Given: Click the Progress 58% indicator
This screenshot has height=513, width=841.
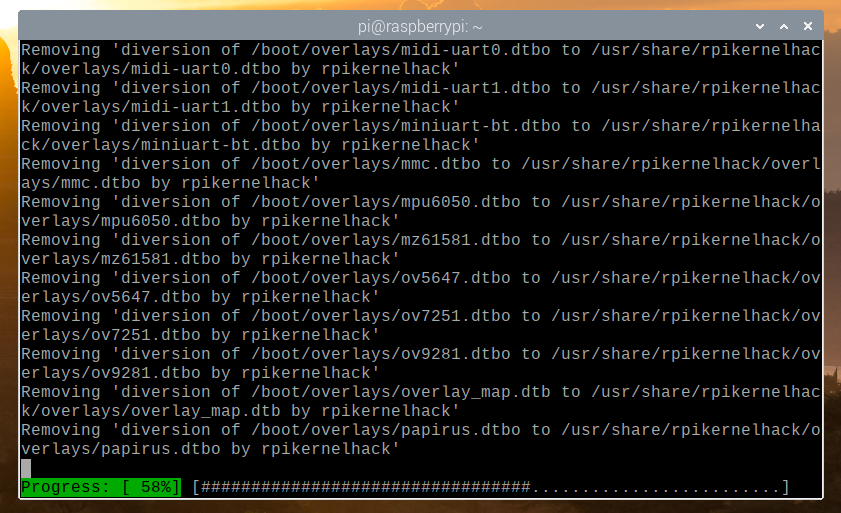Looking at the screenshot, I should tap(101, 487).
